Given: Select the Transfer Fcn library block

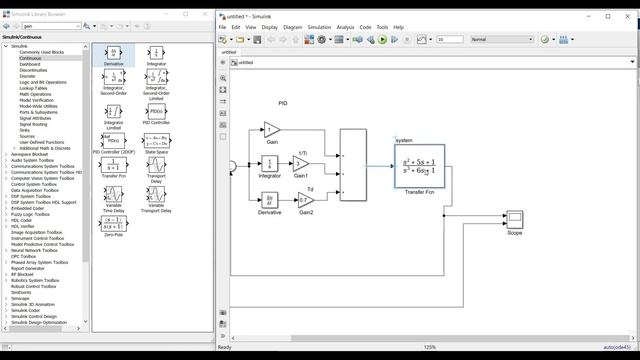Looking at the screenshot, I should coord(113,168).
